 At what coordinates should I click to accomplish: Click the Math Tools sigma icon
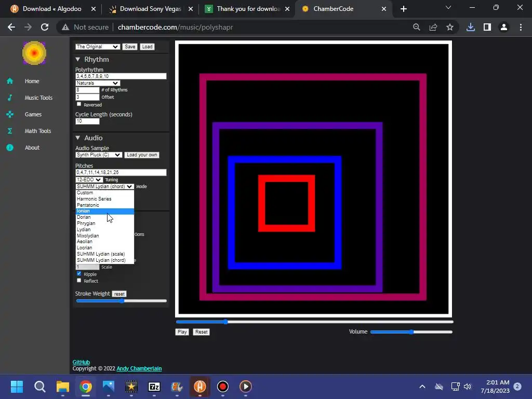tap(10, 131)
